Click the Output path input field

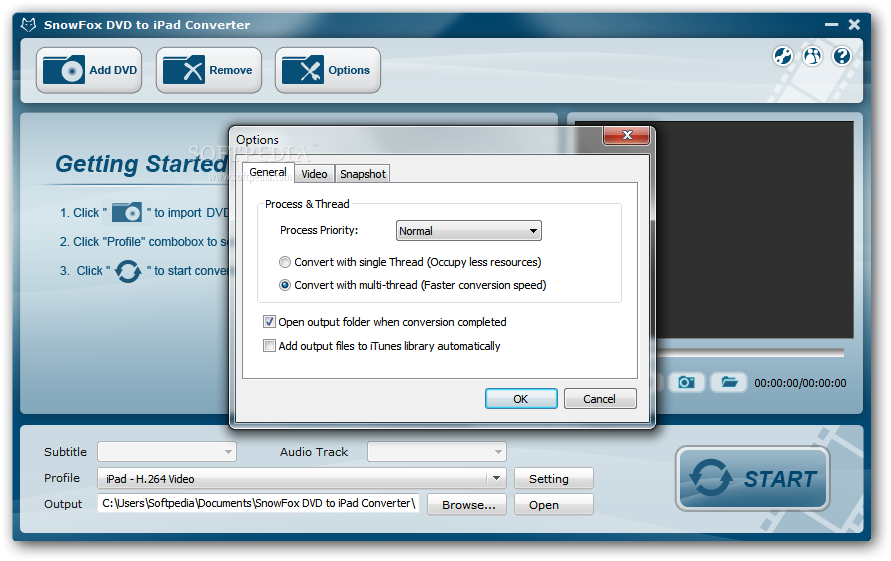(x=259, y=504)
